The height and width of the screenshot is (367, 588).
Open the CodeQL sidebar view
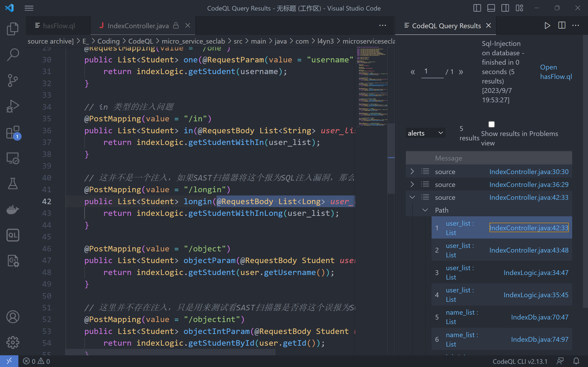coord(12,235)
